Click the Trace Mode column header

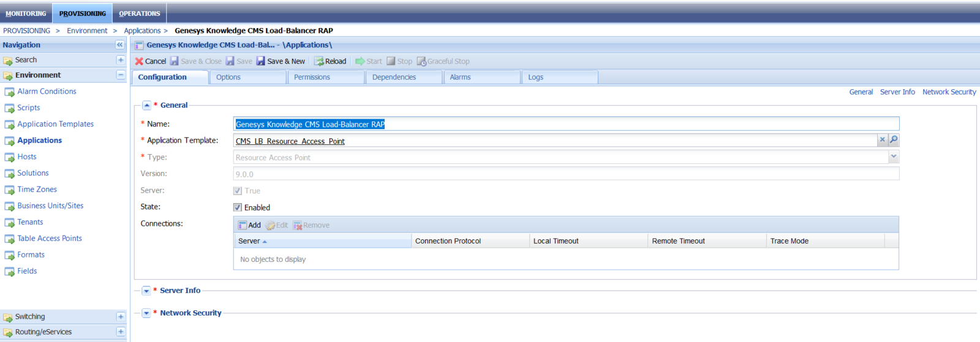(x=826, y=241)
